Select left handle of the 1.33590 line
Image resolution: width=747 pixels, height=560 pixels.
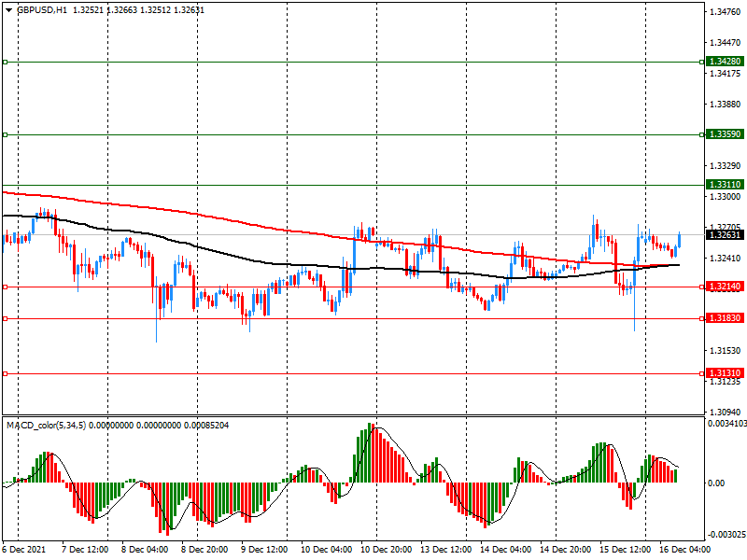6,135
